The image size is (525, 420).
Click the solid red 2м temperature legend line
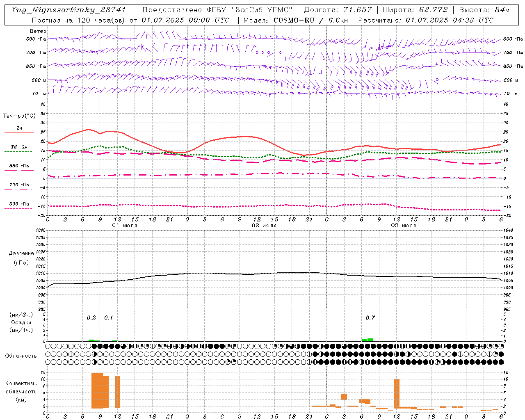[x=19, y=133]
